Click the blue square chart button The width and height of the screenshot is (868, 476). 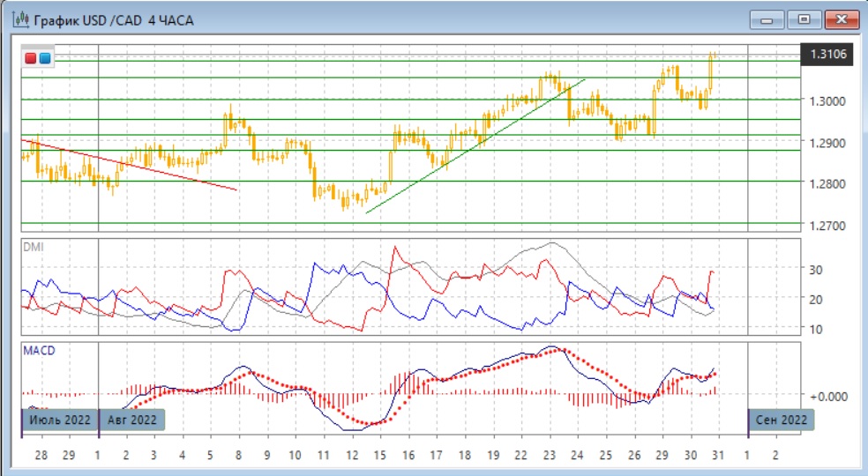45,59
